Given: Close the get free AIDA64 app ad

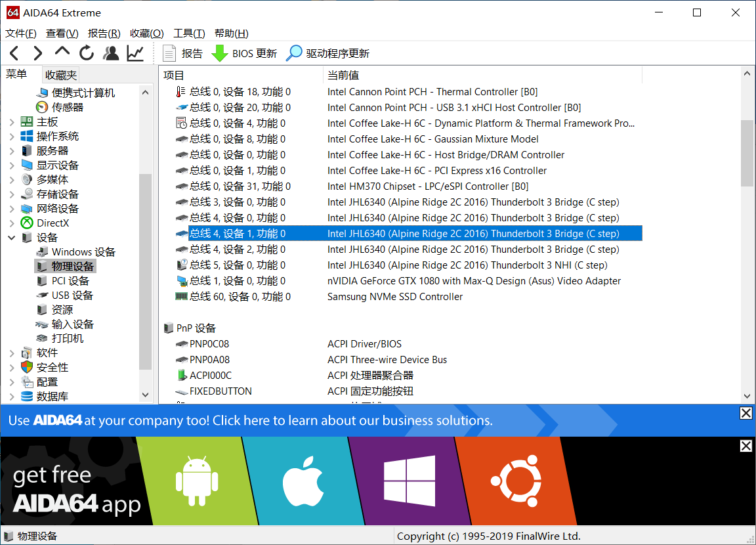Looking at the screenshot, I should [746, 446].
